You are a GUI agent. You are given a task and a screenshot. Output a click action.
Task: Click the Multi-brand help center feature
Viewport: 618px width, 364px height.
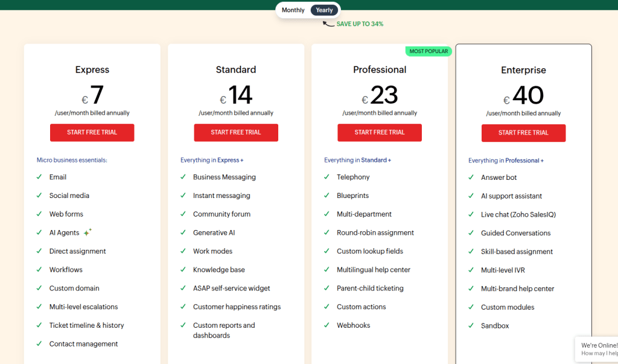coord(517,289)
